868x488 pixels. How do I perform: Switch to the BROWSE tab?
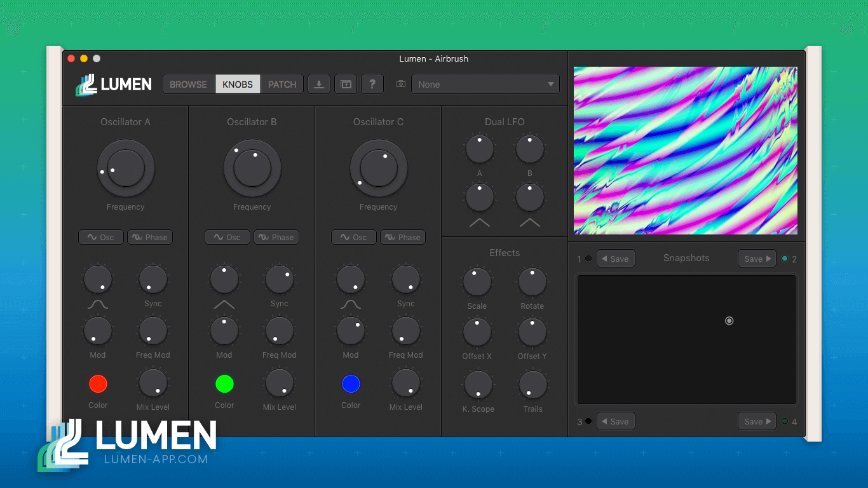click(x=189, y=84)
